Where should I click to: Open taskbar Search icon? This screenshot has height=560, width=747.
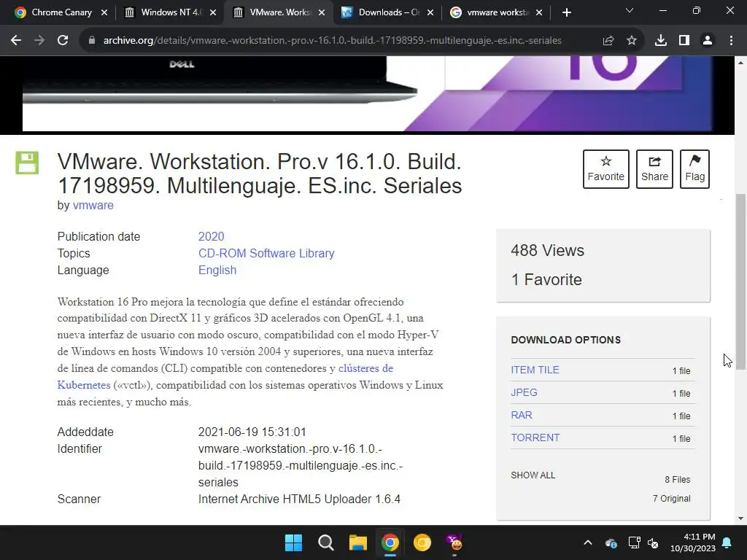pos(326,542)
